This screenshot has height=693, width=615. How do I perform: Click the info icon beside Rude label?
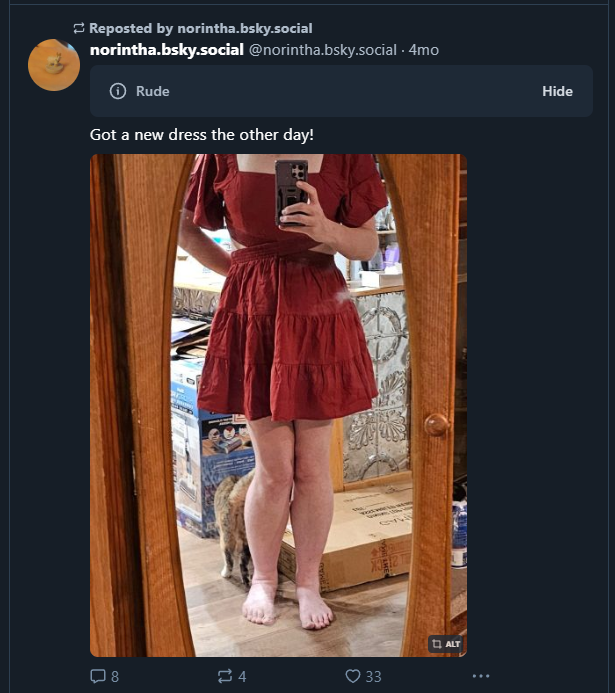pyautogui.click(x=118, y=91)
